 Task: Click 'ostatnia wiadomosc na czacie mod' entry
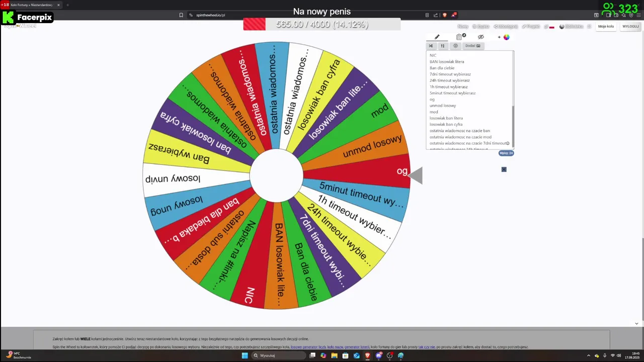click(460, 137)
